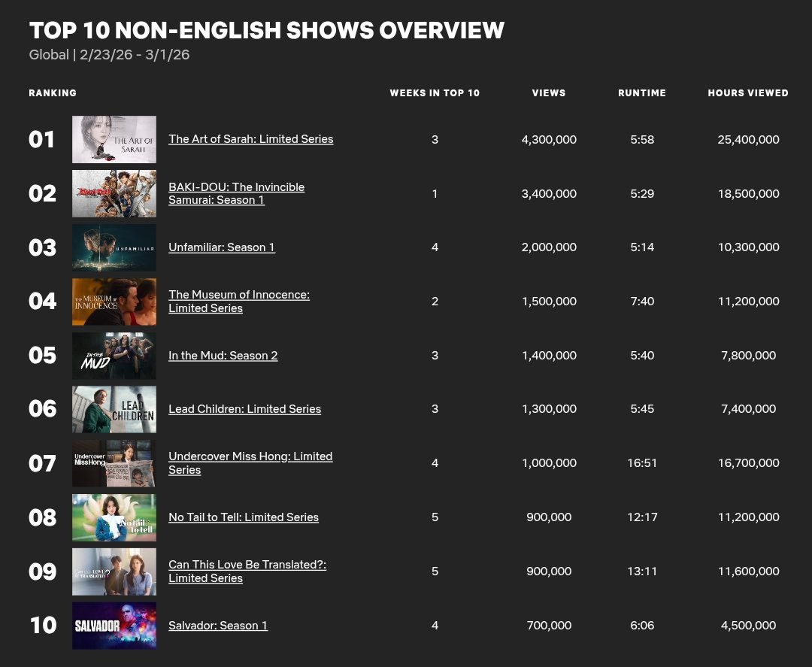Click the Lead Children poster thumbnail

tap(114, 409)
